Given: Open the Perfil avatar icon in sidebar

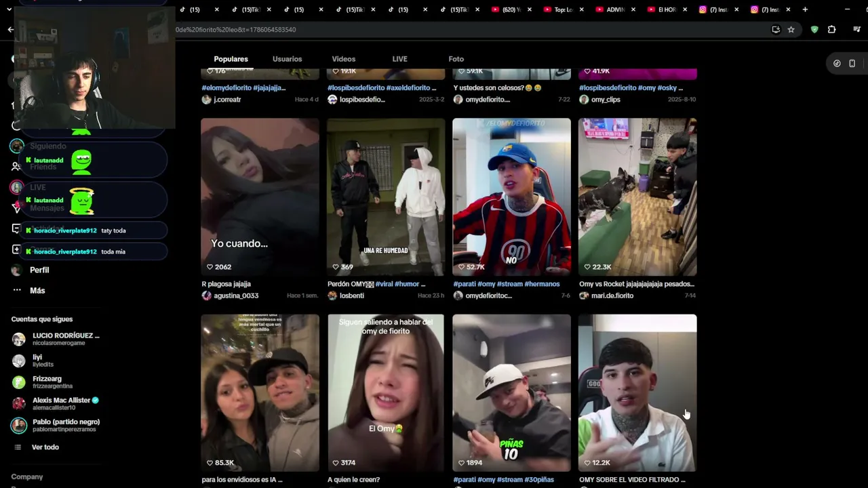Looking at the screenshot, I should point(17,270).
